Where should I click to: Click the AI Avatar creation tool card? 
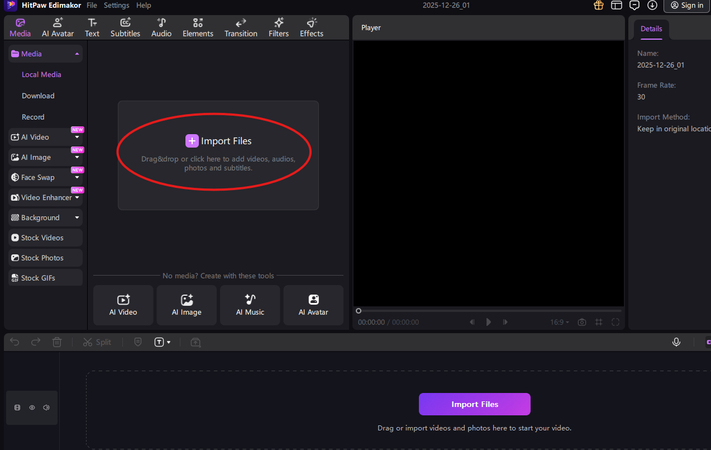point(313,305)
